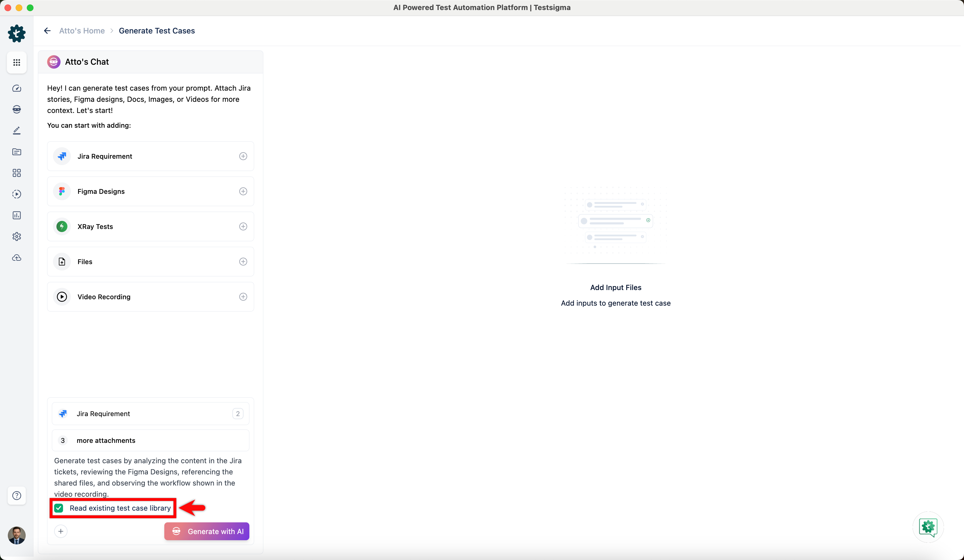Toggle the Read existing test case library checkbox
Viewport: 964px width, 560px height.
tap(59, 508)
